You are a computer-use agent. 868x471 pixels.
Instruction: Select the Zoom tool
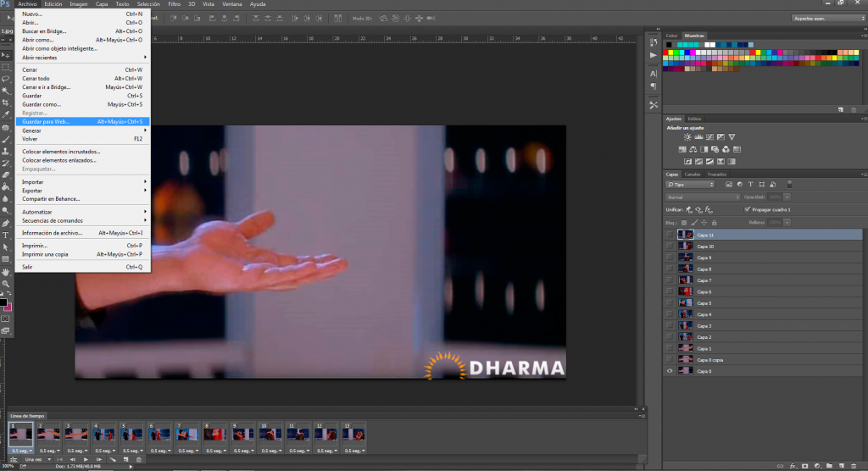[6, 284]
